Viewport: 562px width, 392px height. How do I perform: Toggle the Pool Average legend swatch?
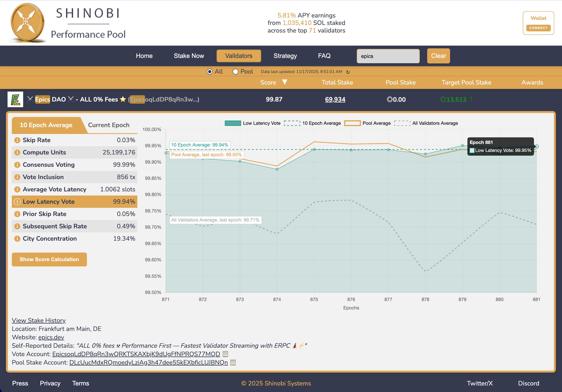(353, 123)
